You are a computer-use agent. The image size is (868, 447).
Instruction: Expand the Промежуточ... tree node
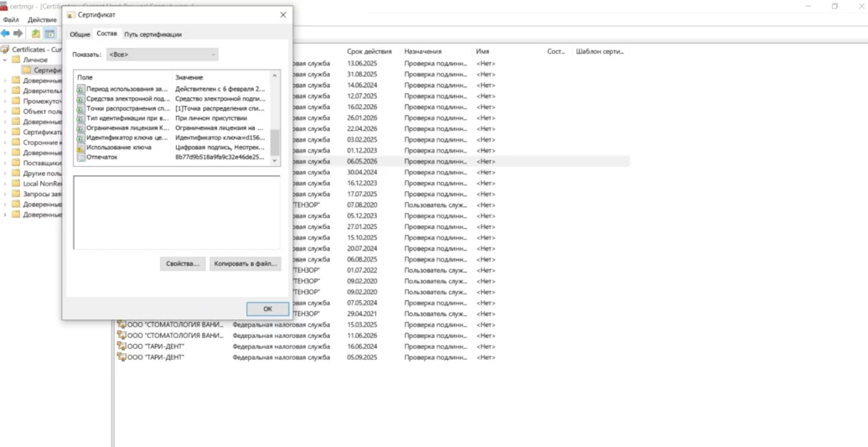(x=5, y=101)
